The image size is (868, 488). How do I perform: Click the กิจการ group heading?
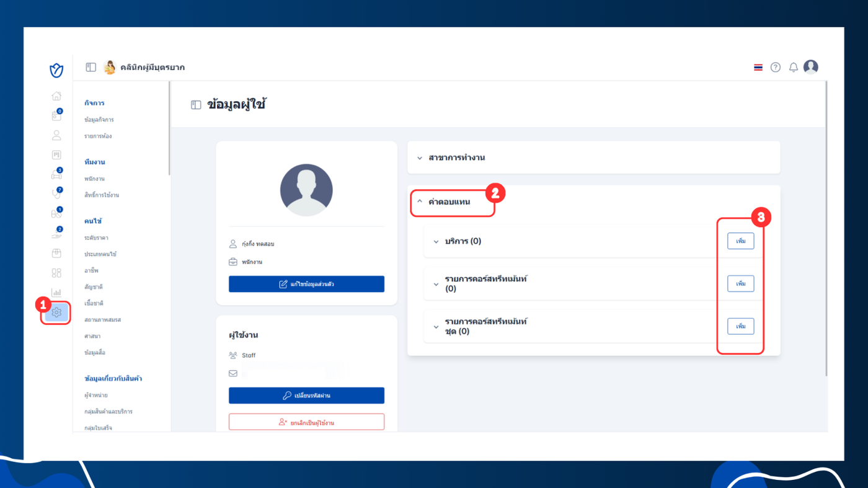(x=94, y=103)
